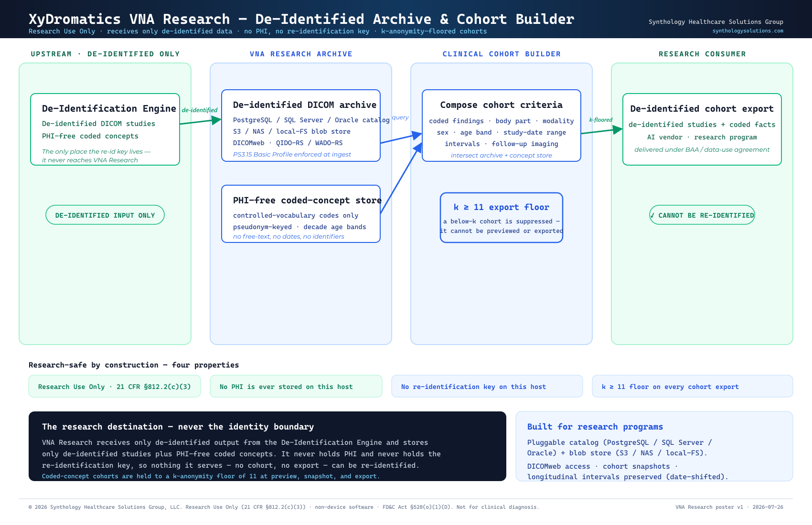The image size is (812, 525).
Task: Click 'PS3.15 Basic Profile enforced at ingest' note
Action: [x=292, y=155]
